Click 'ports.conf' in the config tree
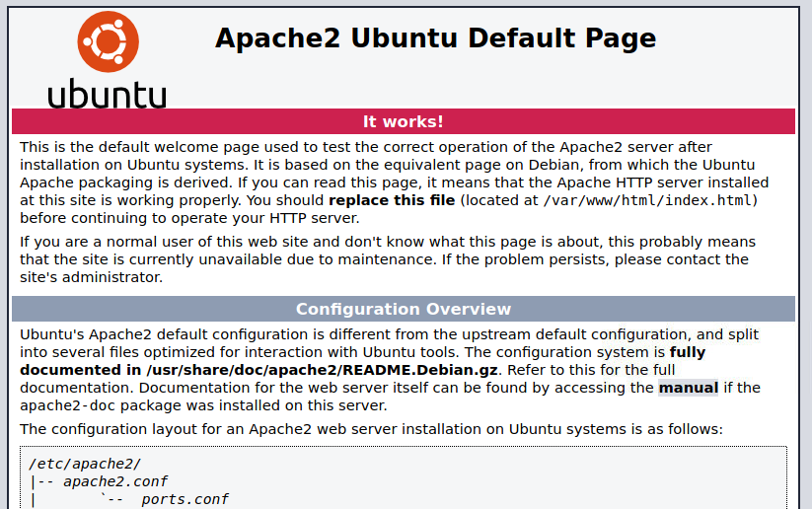Screen dimensions: 812x509 (185, 499)
